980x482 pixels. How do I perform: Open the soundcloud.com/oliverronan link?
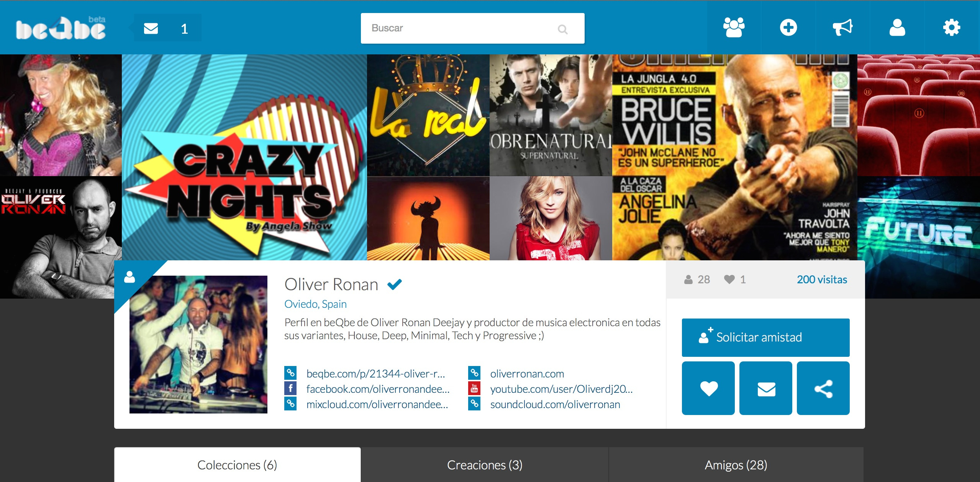tap(555, 404)
